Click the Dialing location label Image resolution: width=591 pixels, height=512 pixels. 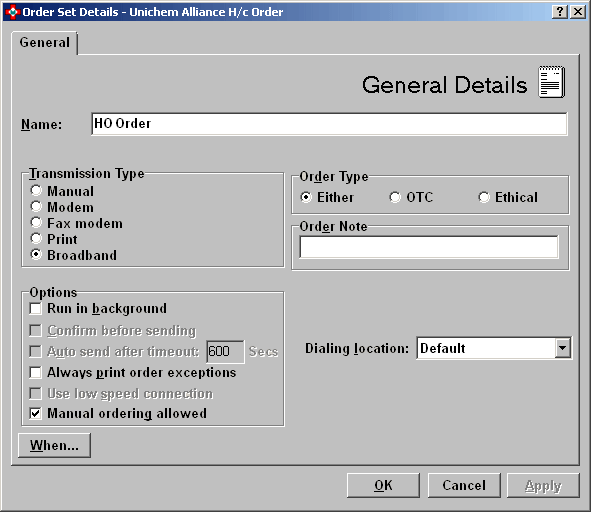pyautogui.click(x=357, y=348)
